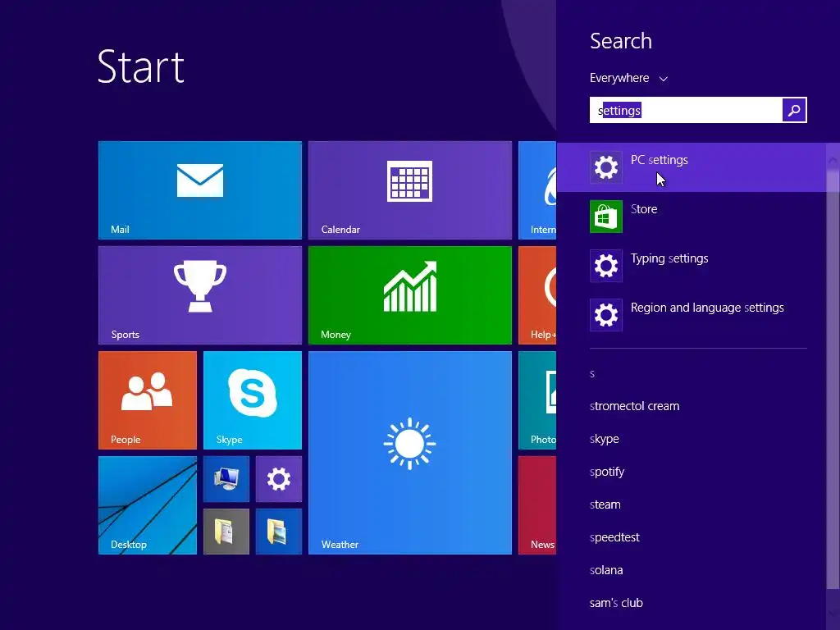This screenshot has width=840, height=630.
Task: Open the Help+Tips tile
Action: click(x=537, y=295)
